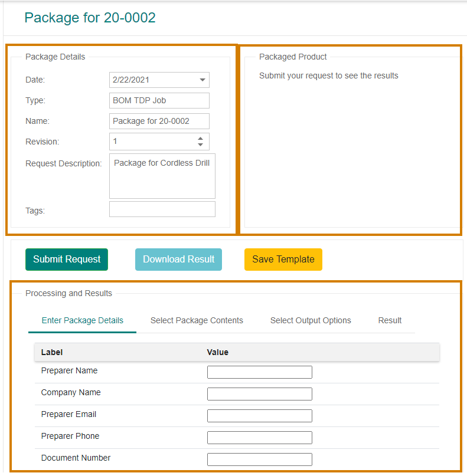Open the Select Package Contents tab
This screenshot has width=467, height=476.
click(x=197, y=320)
